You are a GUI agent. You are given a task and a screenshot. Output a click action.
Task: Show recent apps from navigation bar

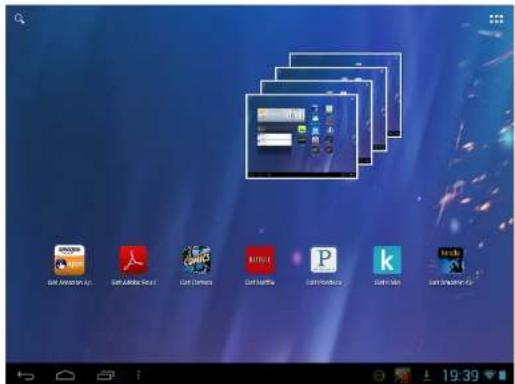click(x=106, y=376)
